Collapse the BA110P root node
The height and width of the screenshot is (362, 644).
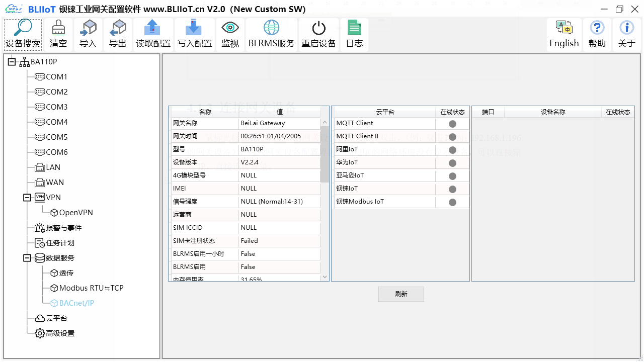point(11,61)
